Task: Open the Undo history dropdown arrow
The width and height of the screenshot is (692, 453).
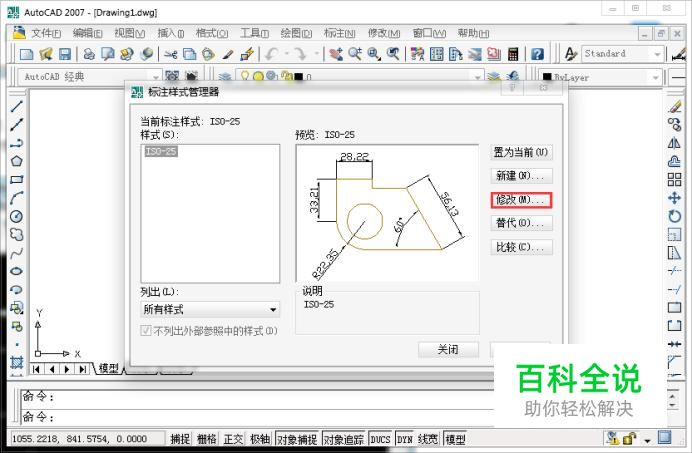Action: 286,54
